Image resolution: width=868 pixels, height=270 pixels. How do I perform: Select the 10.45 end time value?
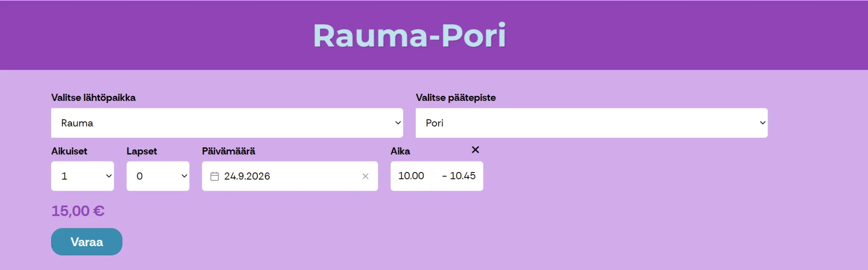click(463, 176)
